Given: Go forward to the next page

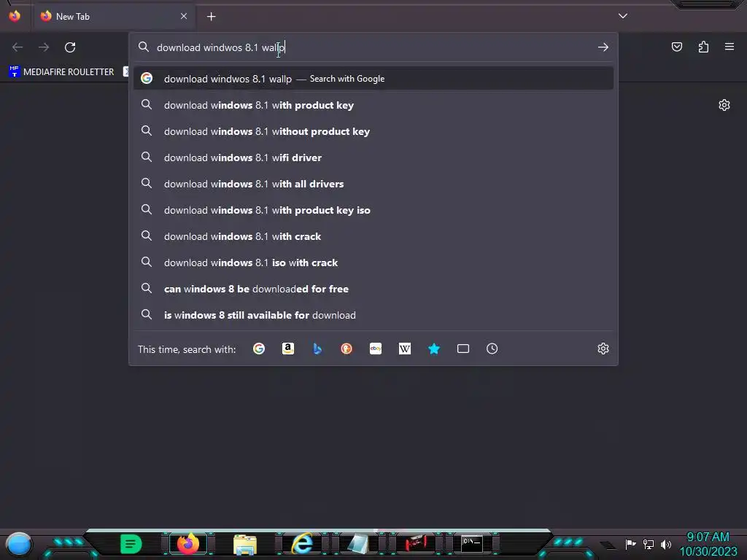Looking at the screenshot, I should 44,47.
